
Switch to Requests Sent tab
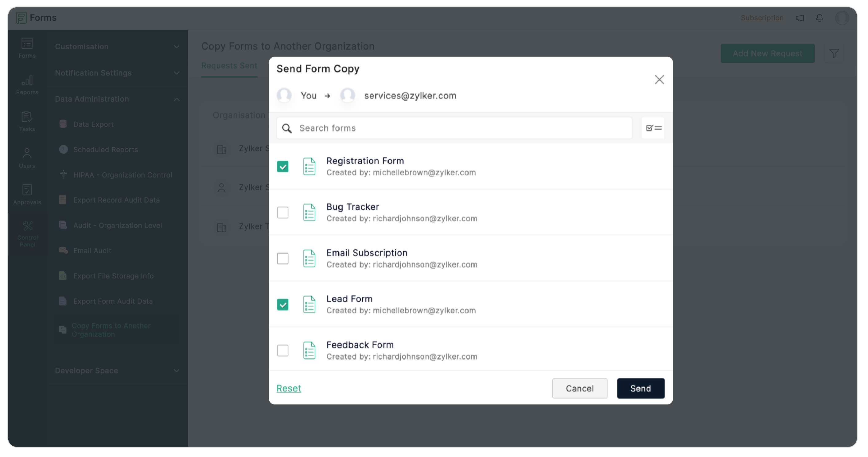(x=229, y=66)
